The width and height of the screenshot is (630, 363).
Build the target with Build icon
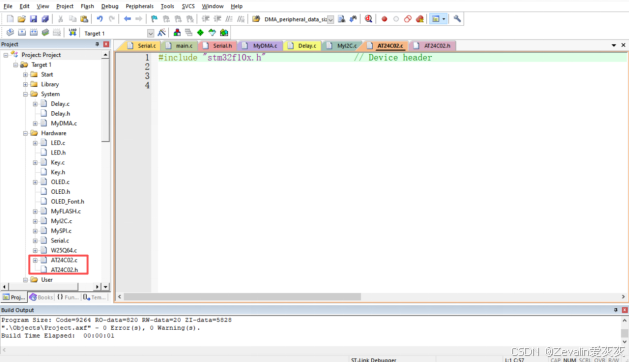22,33
